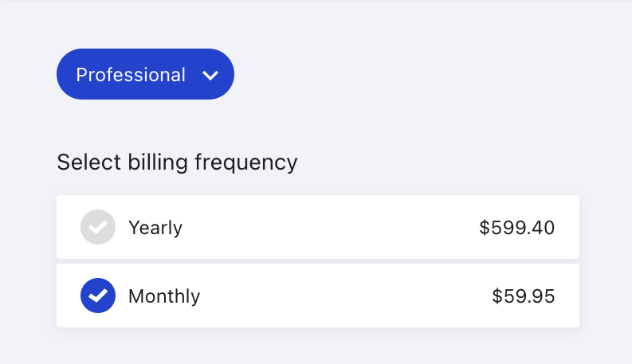Viewport: 632px width, 364px height.
Task: Click the blue checkmark circle icon
Action: coord(98,296)
